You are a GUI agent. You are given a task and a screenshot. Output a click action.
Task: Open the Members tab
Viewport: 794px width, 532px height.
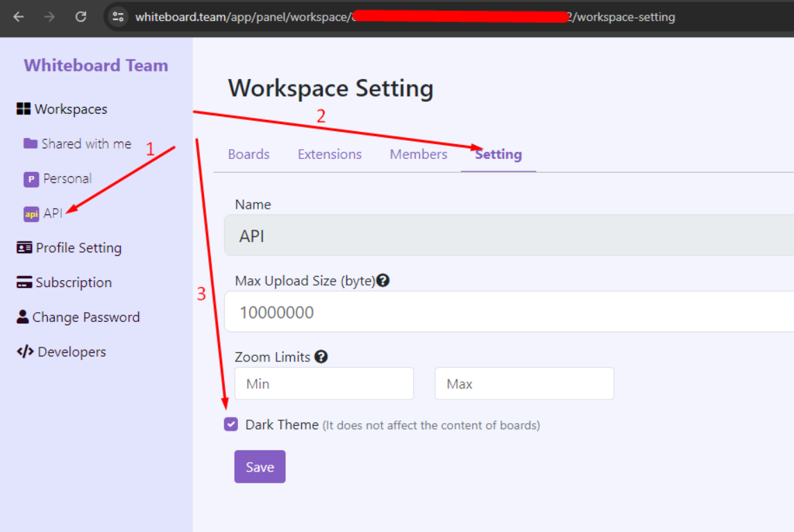coord(419,154)
